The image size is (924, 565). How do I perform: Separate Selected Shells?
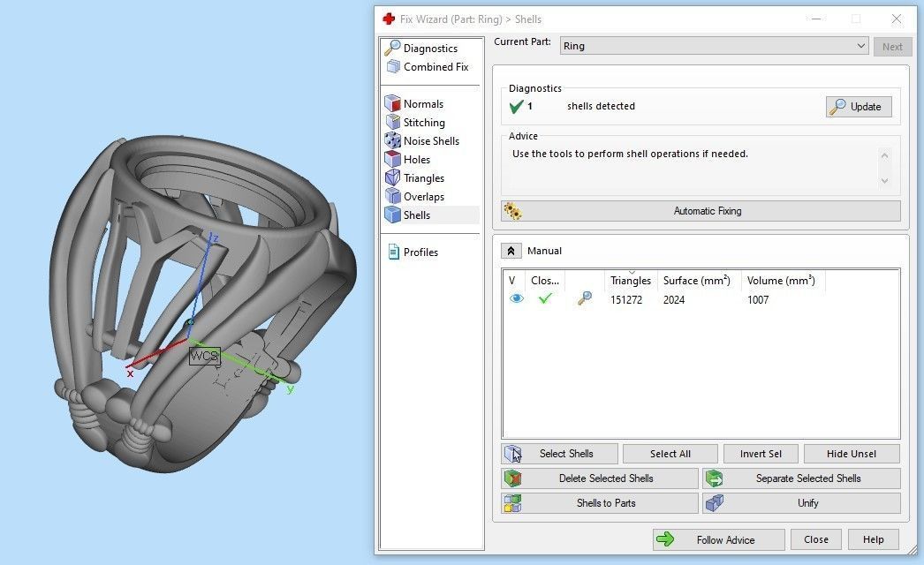801,478
